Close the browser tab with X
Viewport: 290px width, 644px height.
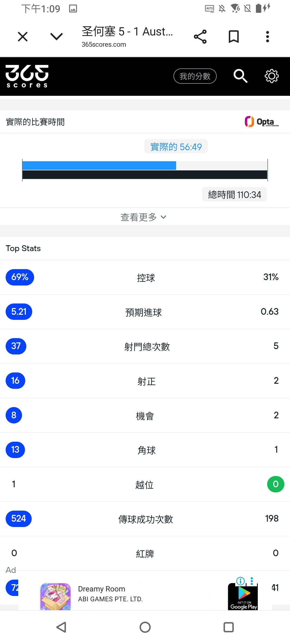[23, 36]
